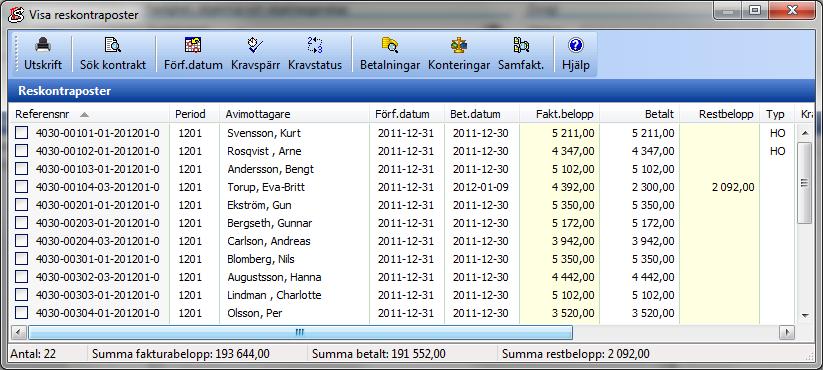
Task: Click the horizontal scrollbar left arrow
Action: 19,332
